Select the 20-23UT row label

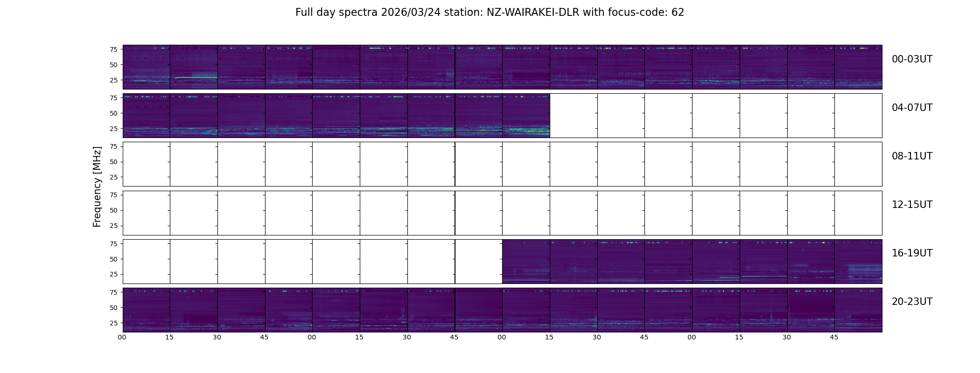point(912,302)
